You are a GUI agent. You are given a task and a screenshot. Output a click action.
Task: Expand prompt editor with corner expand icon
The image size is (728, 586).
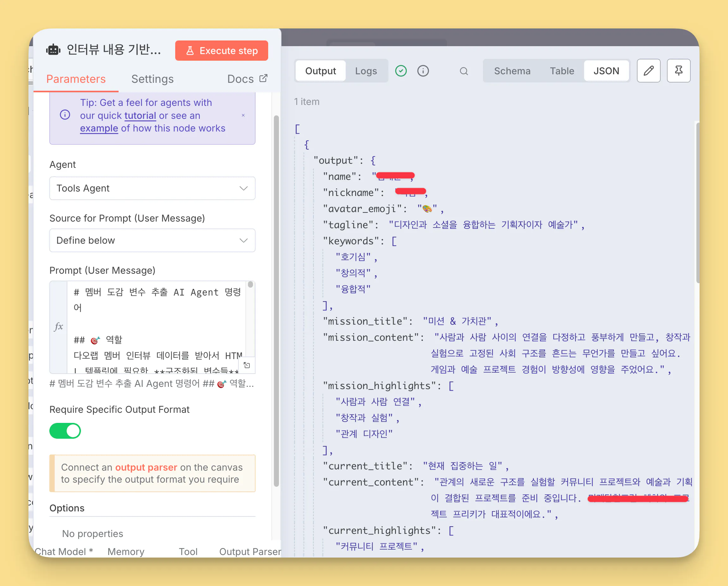(247, 365)
